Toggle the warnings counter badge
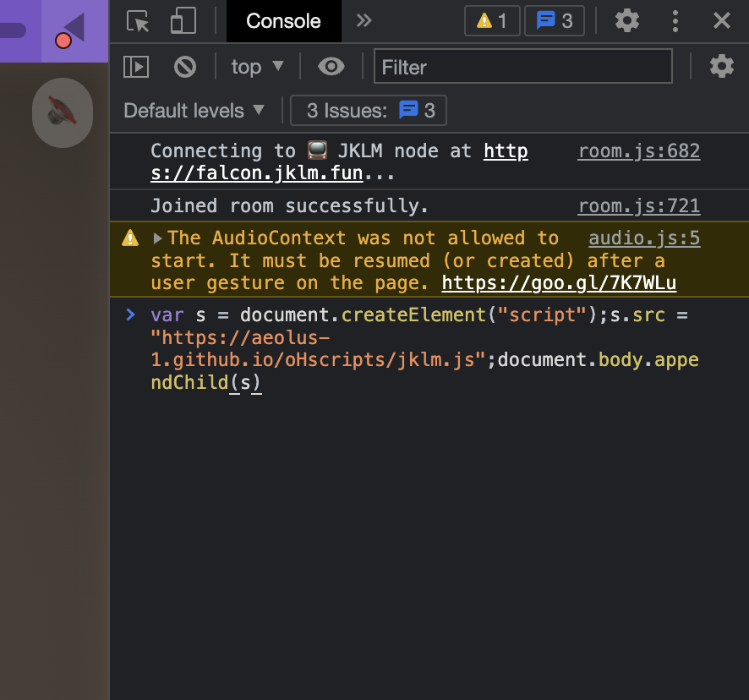The height and width of the screenshot is (700, 749). [492, 21]
